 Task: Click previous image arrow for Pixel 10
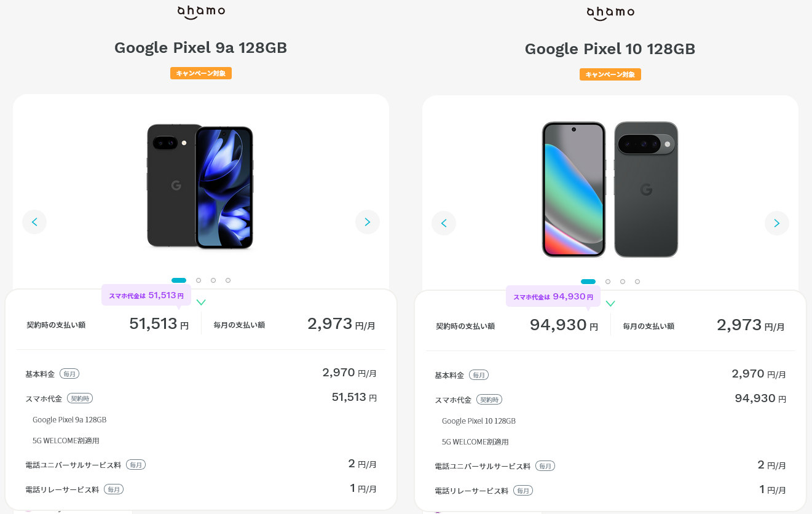444,223
